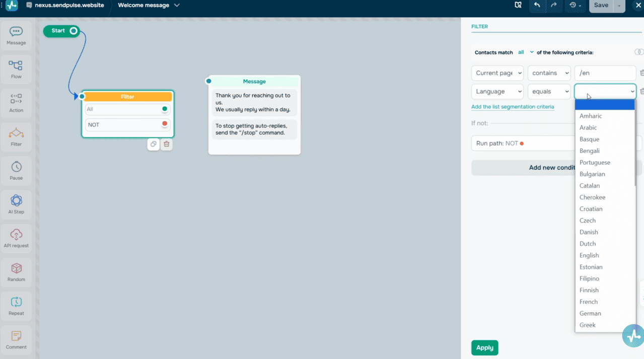This screenshot has width=644, height=359.
Task: Add the list segmentation criteria link
Action: coord(513,107)
